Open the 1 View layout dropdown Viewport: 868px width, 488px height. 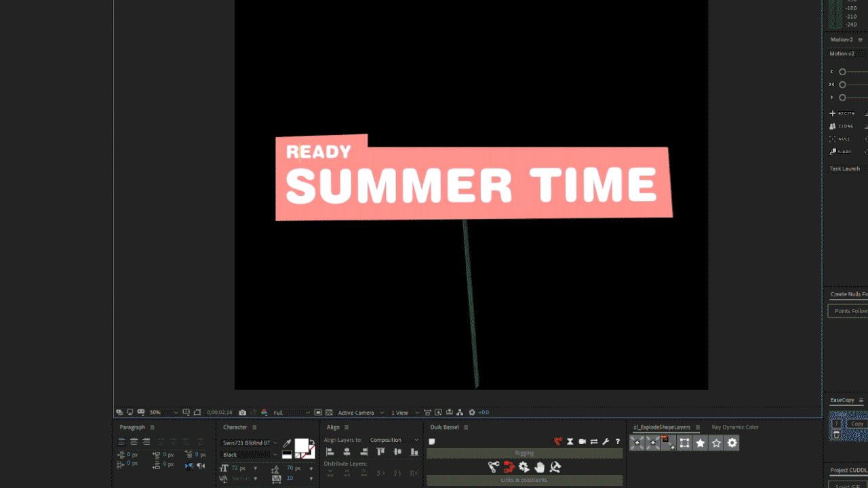click(405, 412)
